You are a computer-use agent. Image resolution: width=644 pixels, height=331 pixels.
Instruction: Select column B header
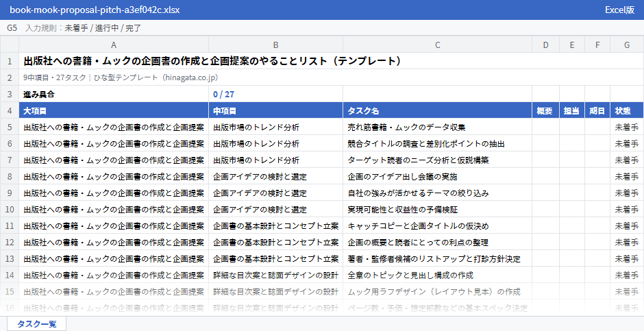tap(275, 45)
